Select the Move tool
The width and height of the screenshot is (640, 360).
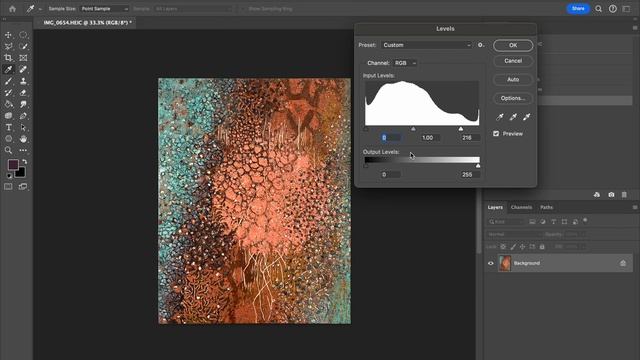[8, 35]
